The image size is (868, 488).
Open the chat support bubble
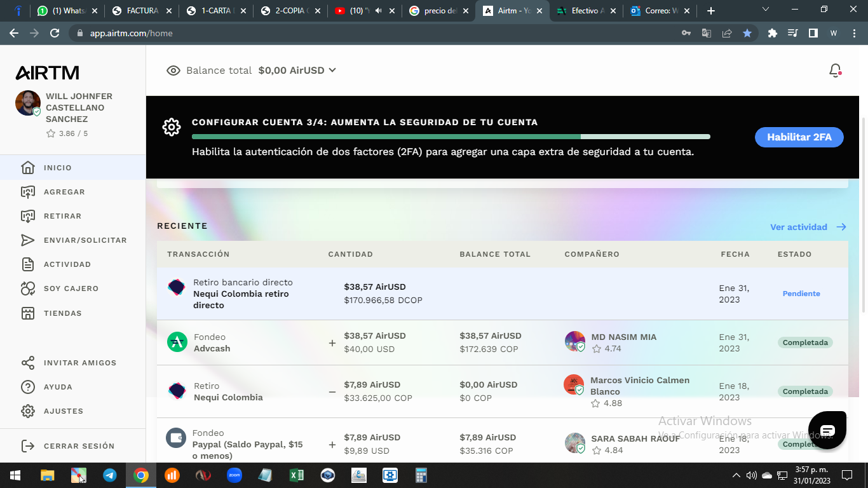pos(827,431)
